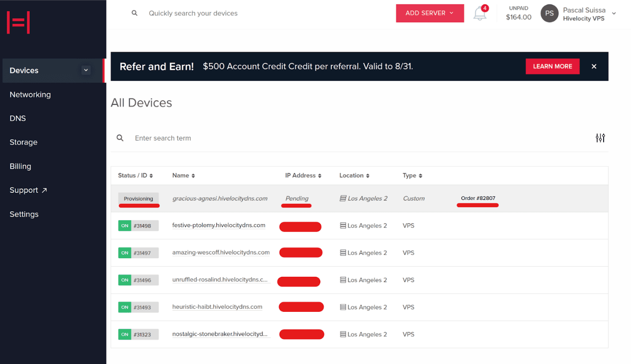631x364 pixels.
Task: Select Devices in the sidebar
Action: pos(52,70)
